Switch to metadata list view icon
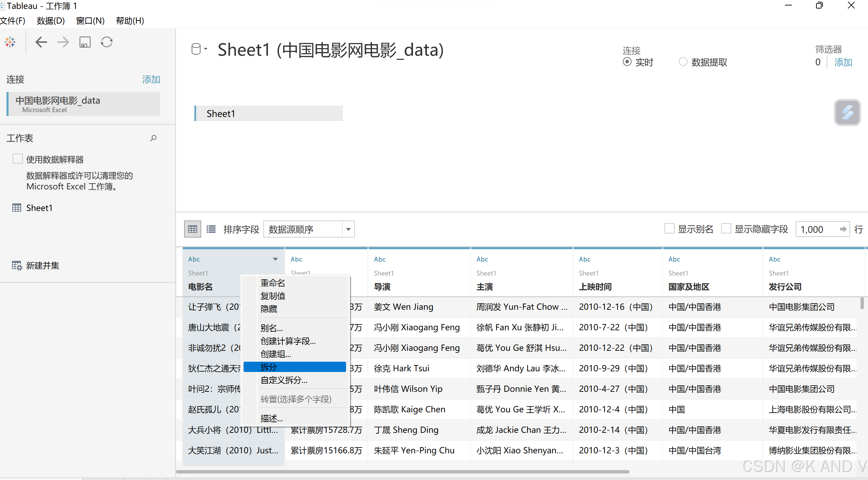This screenshot has height=480, width=868. tap(211, 229)
